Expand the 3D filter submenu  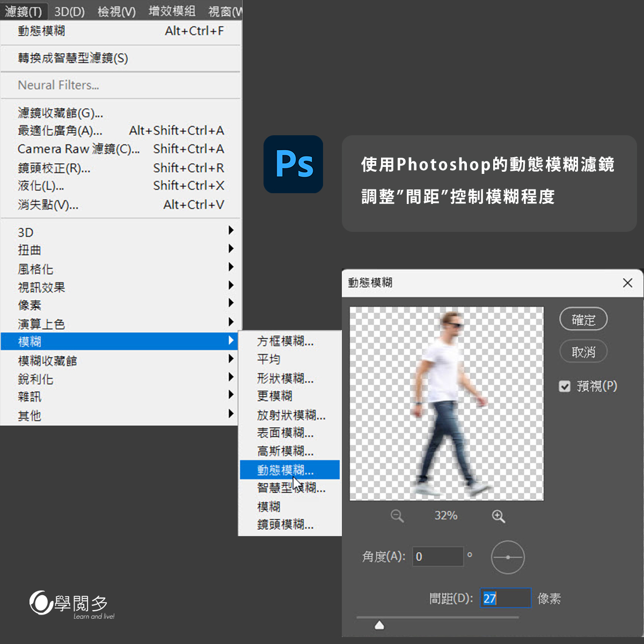pos(121,232)
